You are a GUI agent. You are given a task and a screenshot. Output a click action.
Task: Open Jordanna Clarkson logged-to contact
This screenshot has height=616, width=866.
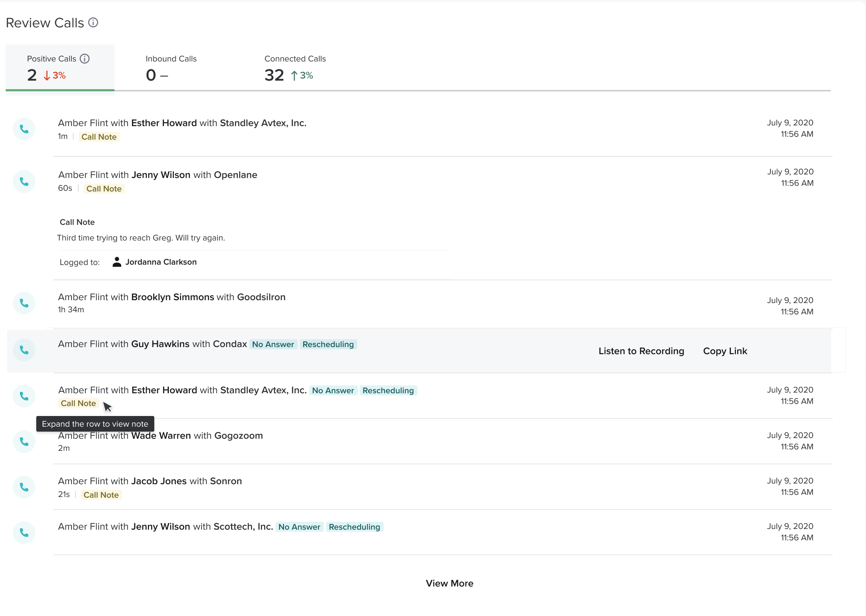click(161, 262)
